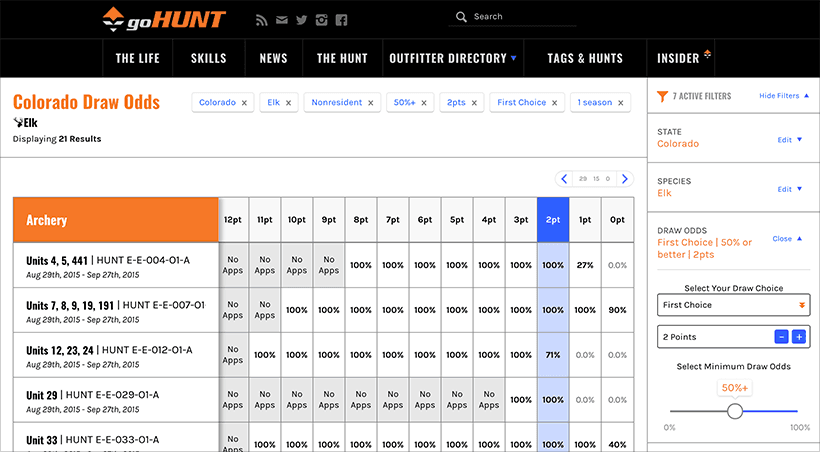Select the 1pt column header
The height and width of the screenshot is (452, 820).
[x=585, y=220]
